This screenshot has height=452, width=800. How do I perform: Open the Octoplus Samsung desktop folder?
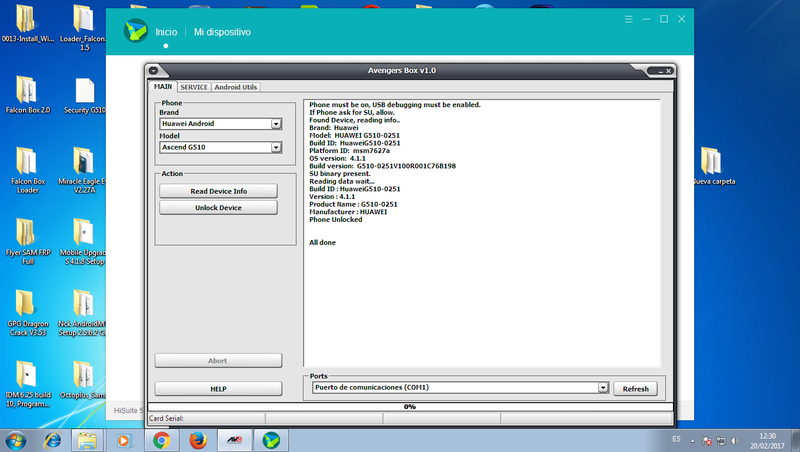[x=83, y=380]
